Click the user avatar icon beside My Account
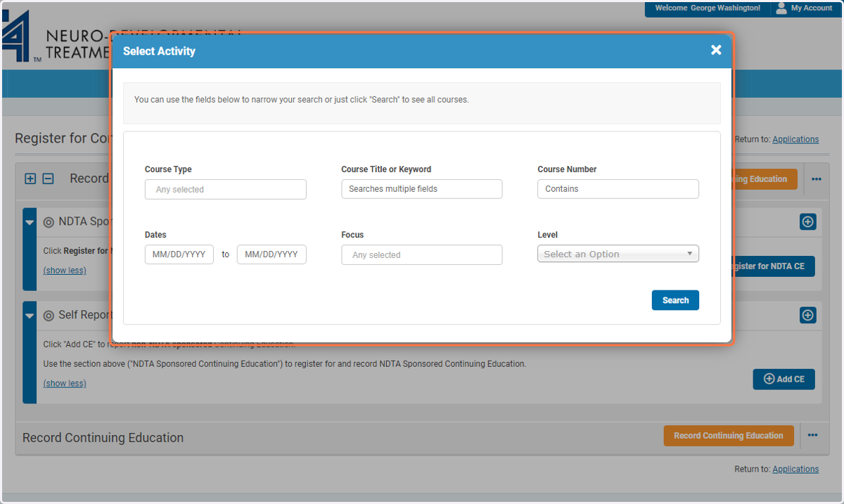 click(x=781, y=8)
